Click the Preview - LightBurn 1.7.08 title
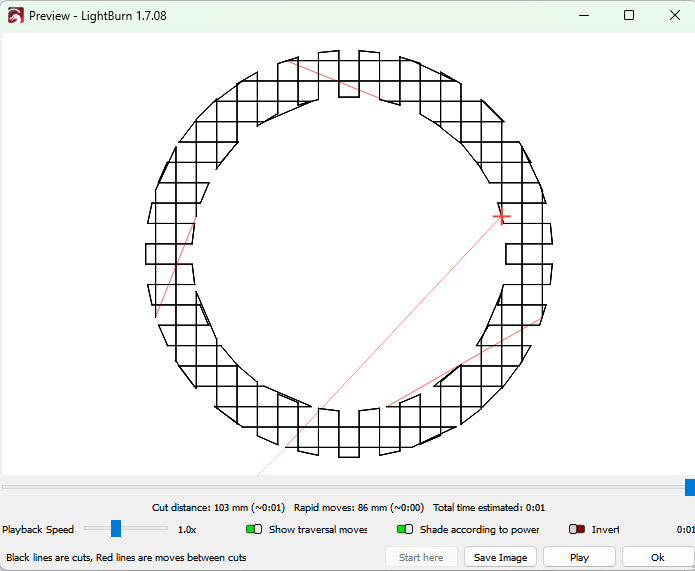Screen dimensions: 695x571 [98, 16]
